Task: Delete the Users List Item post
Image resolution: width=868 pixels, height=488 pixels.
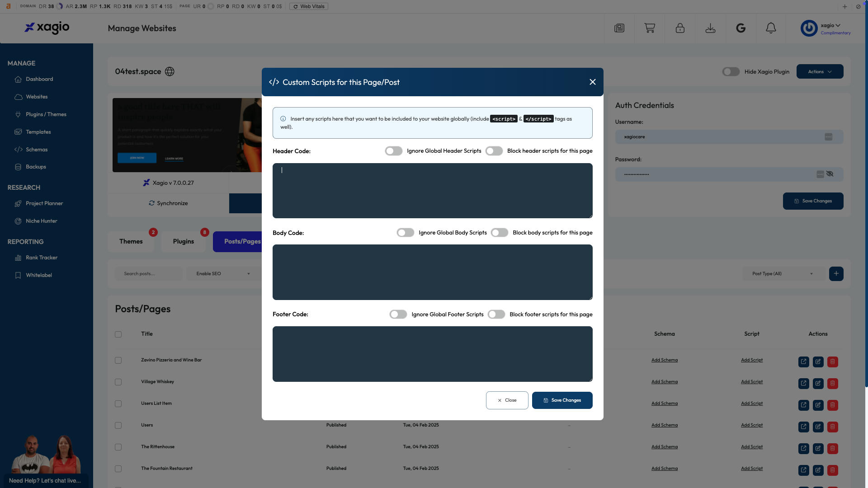Action: (832, 405)
